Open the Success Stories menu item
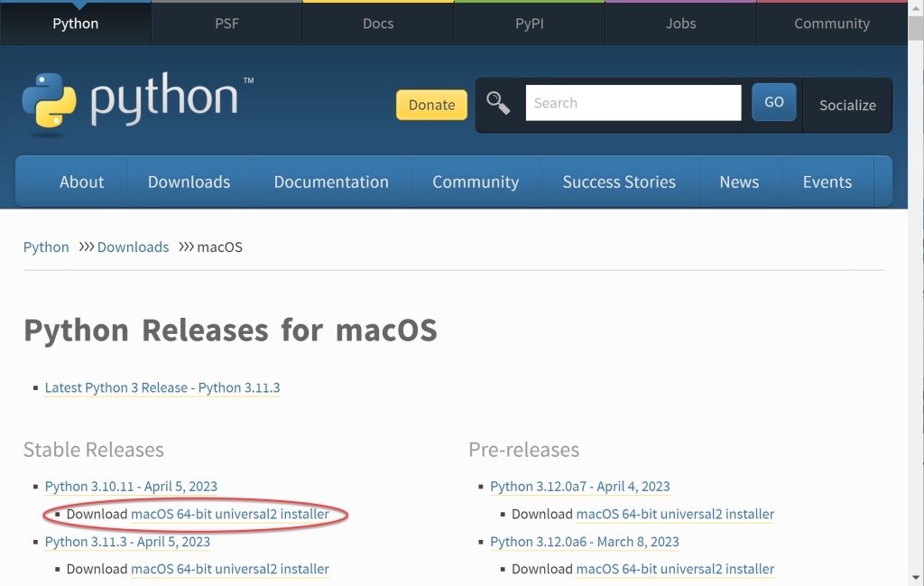 (618, 181)
